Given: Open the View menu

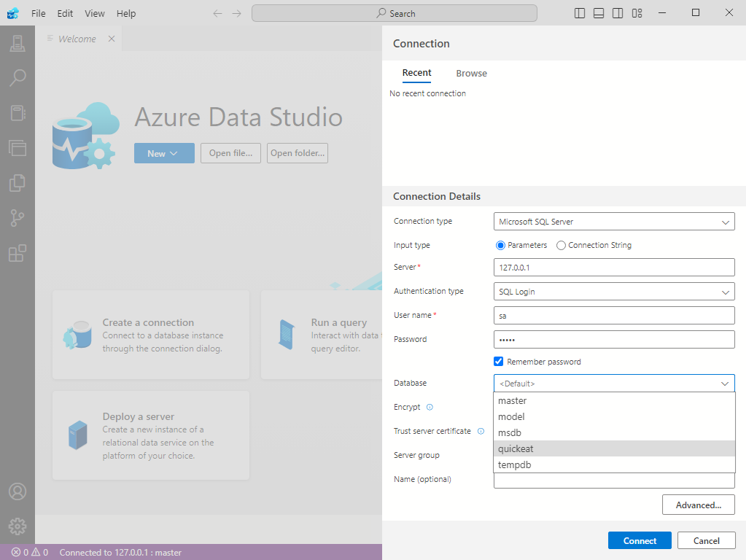Looking at the screenshot, I should coord(95,13).
